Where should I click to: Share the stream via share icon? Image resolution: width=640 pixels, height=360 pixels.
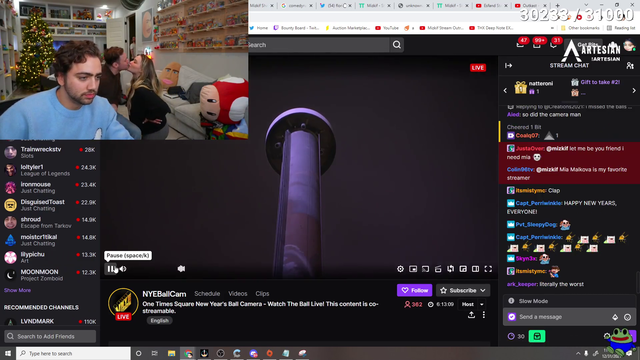471,315
